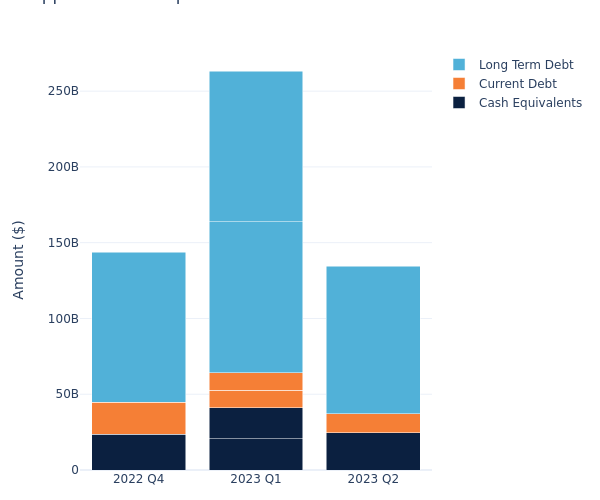Toggle the Cash Equivalents legend entry
Image resolution: width=600 pixels, height=500 pixels.
pyautogui.click(x=530, y=103)
